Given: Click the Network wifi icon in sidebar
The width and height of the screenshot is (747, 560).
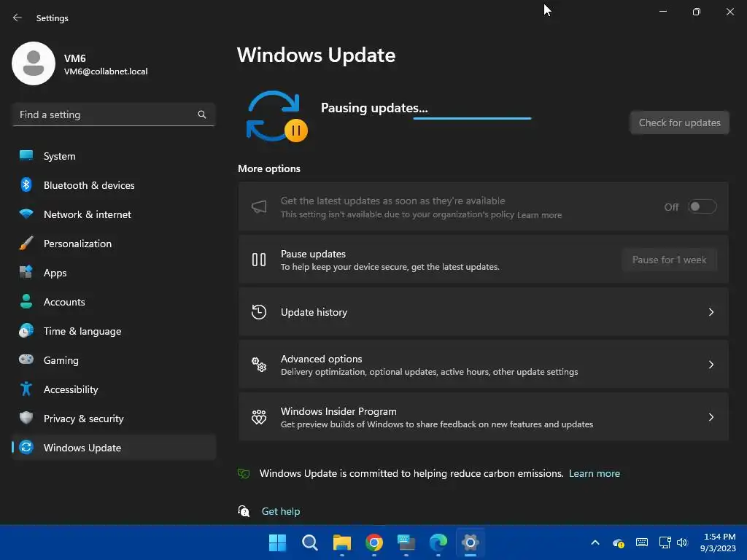Looking at the screenshot, I should coord(26,214).
